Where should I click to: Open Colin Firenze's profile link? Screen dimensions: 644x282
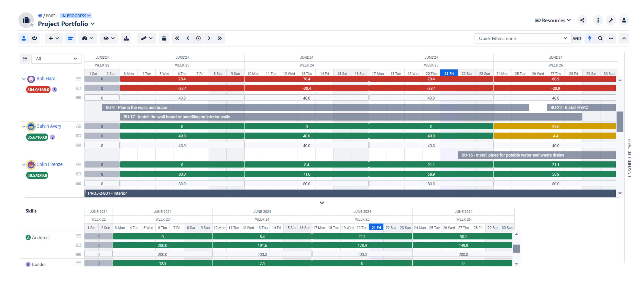pos(50,164)
